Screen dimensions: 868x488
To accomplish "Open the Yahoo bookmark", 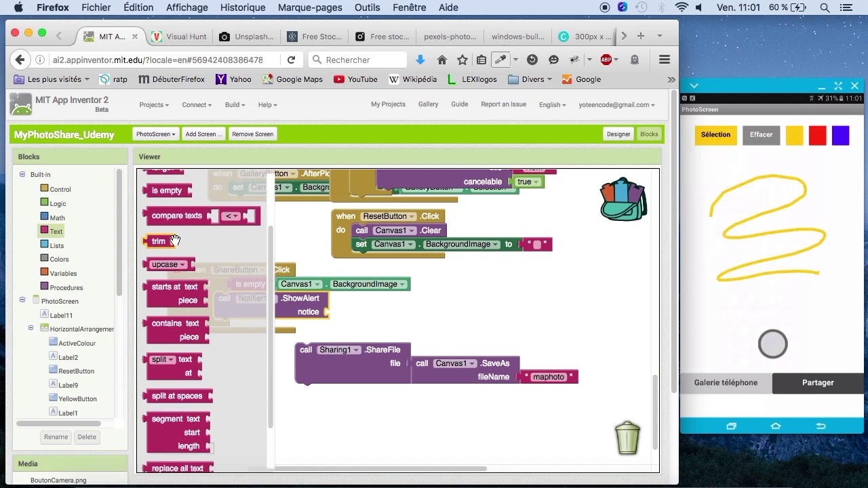I will pyautogui.click(x=234, y=79).
